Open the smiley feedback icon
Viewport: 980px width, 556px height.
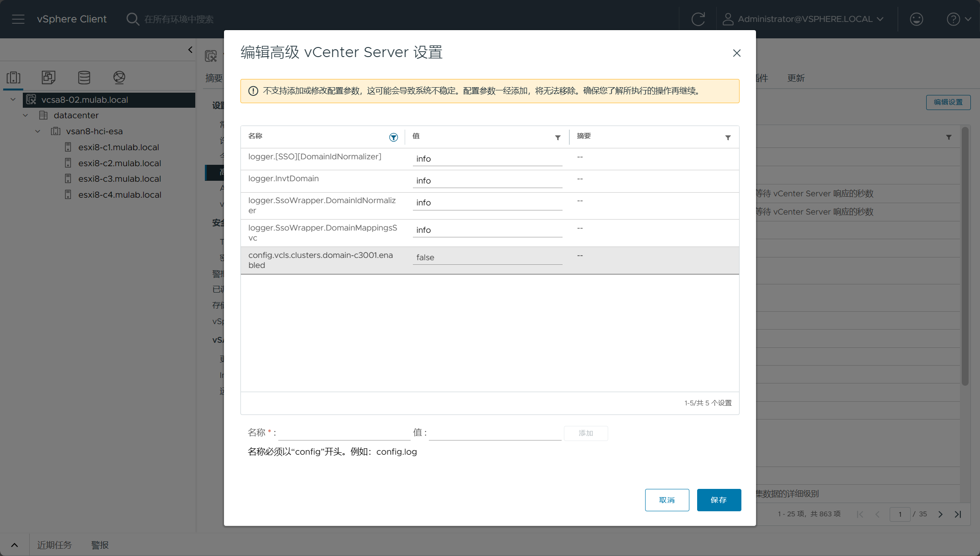point(916,19)
